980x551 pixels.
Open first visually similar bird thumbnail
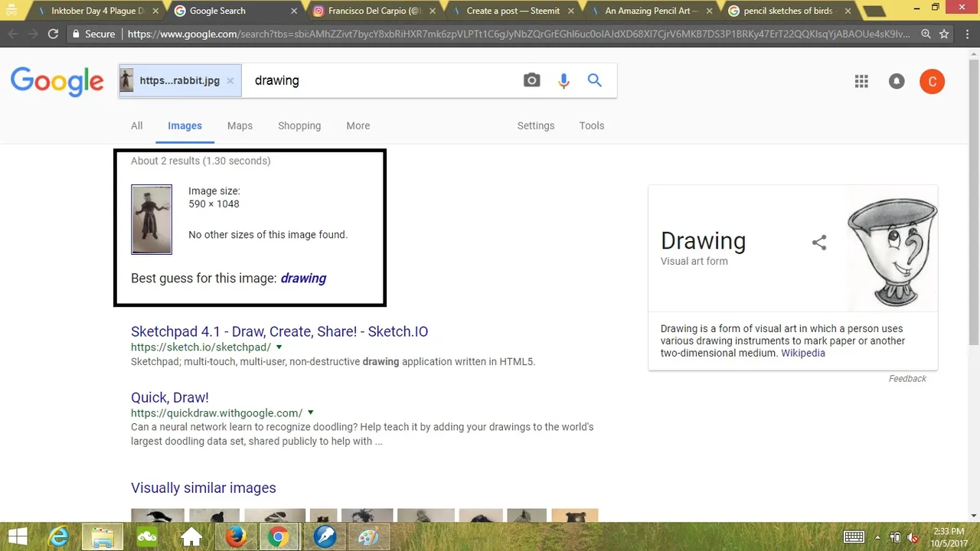tap(158, 515)
